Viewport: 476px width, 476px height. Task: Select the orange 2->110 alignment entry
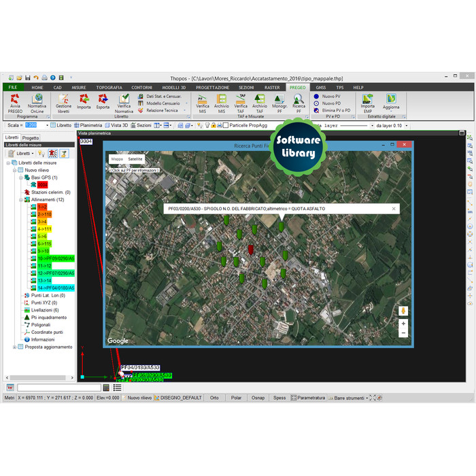[x=44, y=214]
